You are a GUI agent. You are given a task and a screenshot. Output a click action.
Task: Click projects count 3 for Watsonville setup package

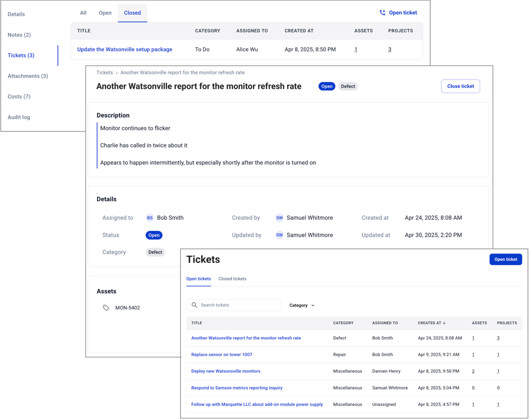point(390,49)
